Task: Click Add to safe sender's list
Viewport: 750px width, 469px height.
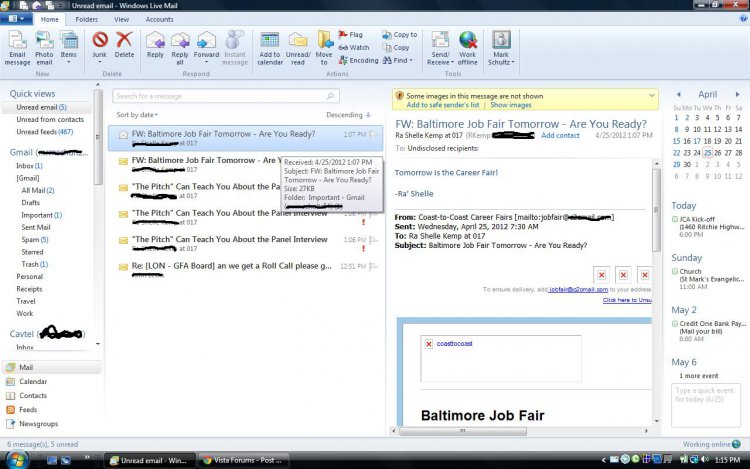Action: click(x=443, y=105)
